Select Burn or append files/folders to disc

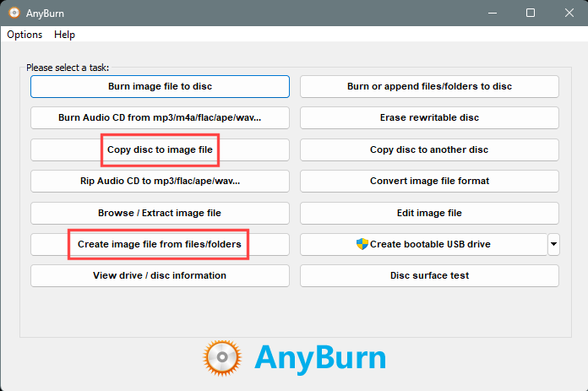click(x=429, y=87)
